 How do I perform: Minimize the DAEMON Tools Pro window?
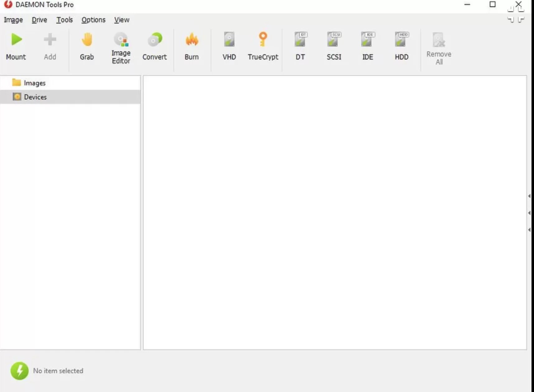[467, 4]
